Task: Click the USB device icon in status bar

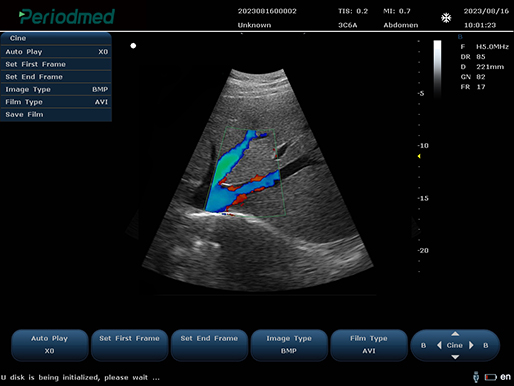Action: [x=476, y=377]
